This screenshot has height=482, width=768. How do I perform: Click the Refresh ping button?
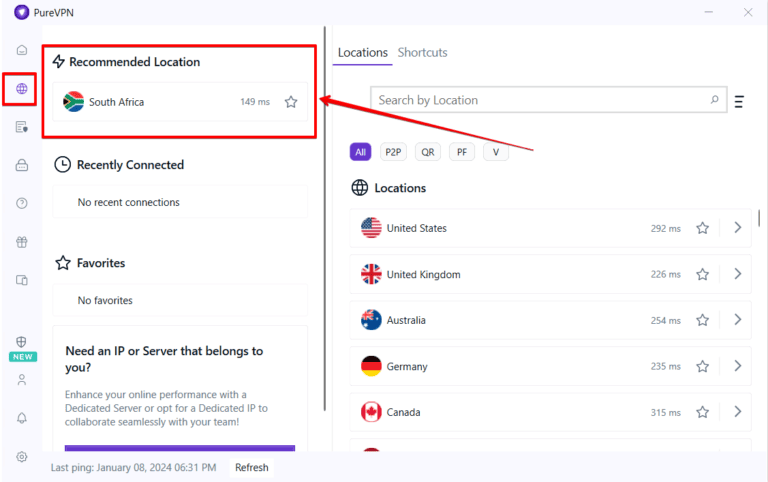[252, 467]
